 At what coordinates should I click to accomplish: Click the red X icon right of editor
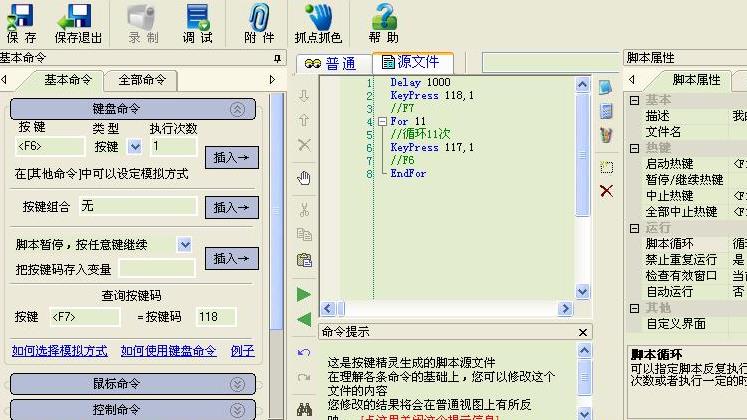pyautogui.click(x=606, y=191)
